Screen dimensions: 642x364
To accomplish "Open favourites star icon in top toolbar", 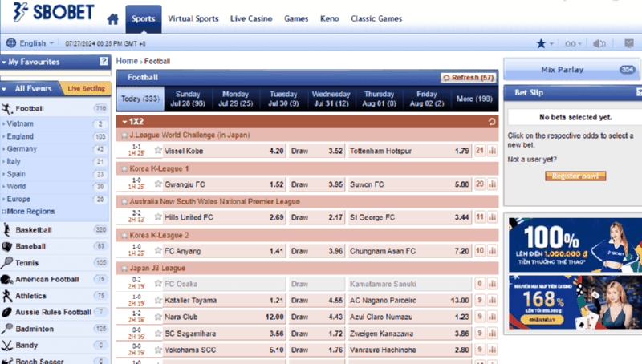I will point(541,43).
